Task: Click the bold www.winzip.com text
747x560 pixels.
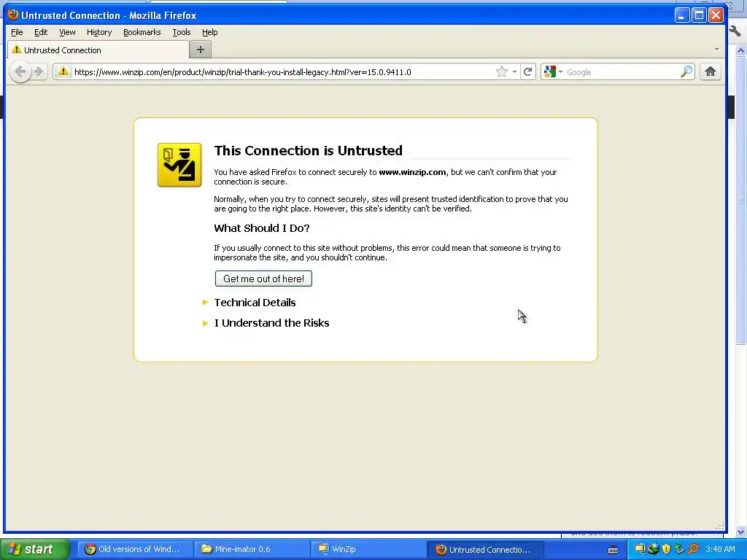Action: point(413,172)
